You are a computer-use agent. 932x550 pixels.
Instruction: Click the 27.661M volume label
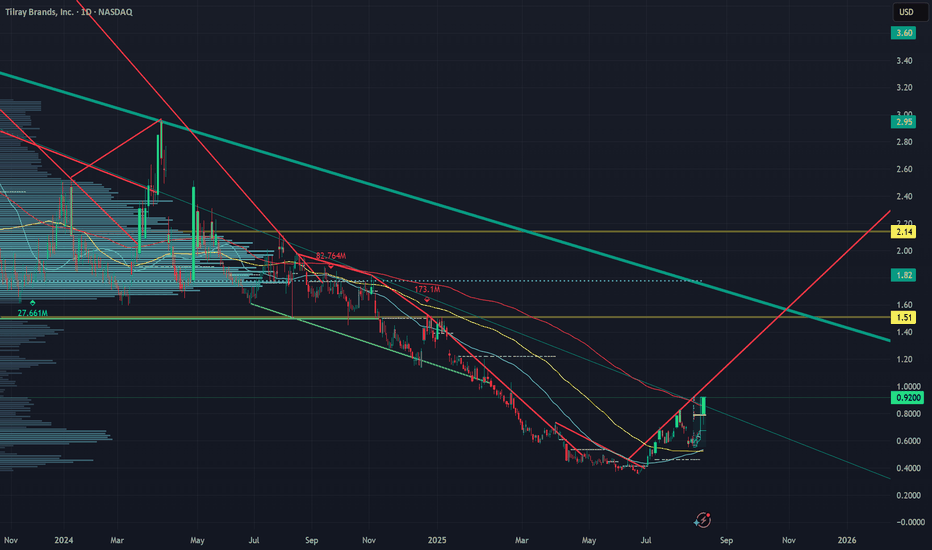point(33,313)
